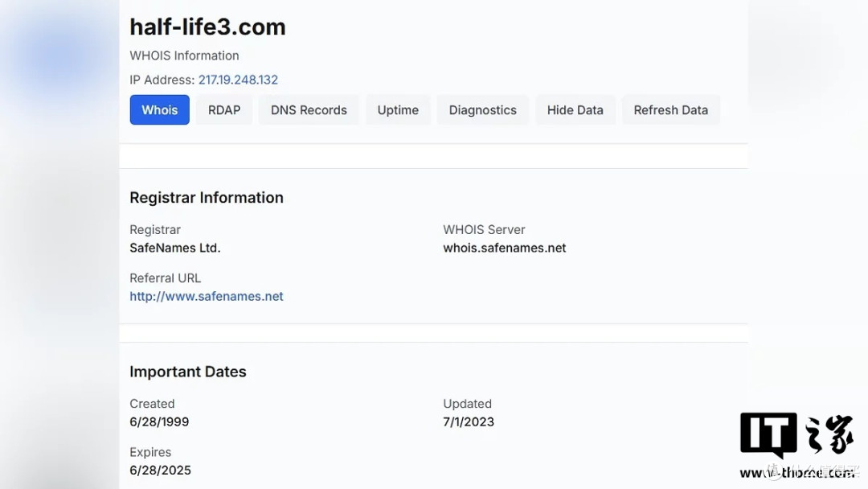The image size is (868, 489).
Task: Open the DNS Records tab
Action: 309,109
